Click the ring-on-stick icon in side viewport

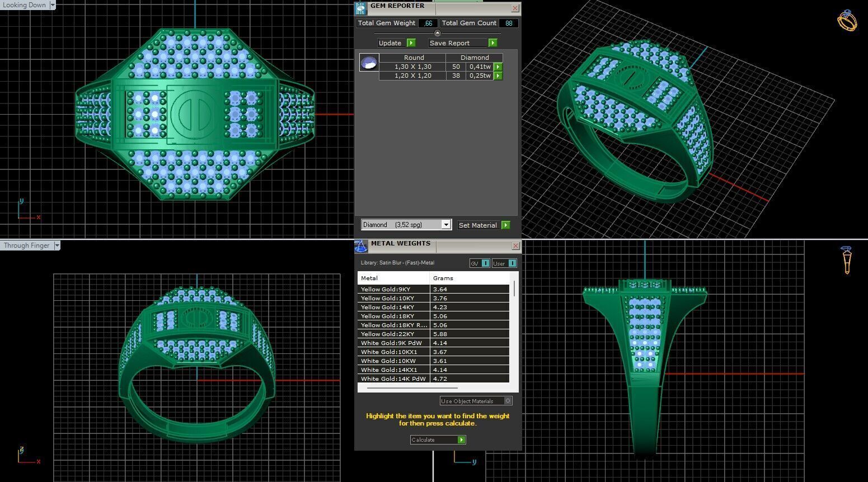[x=846, y=260]
